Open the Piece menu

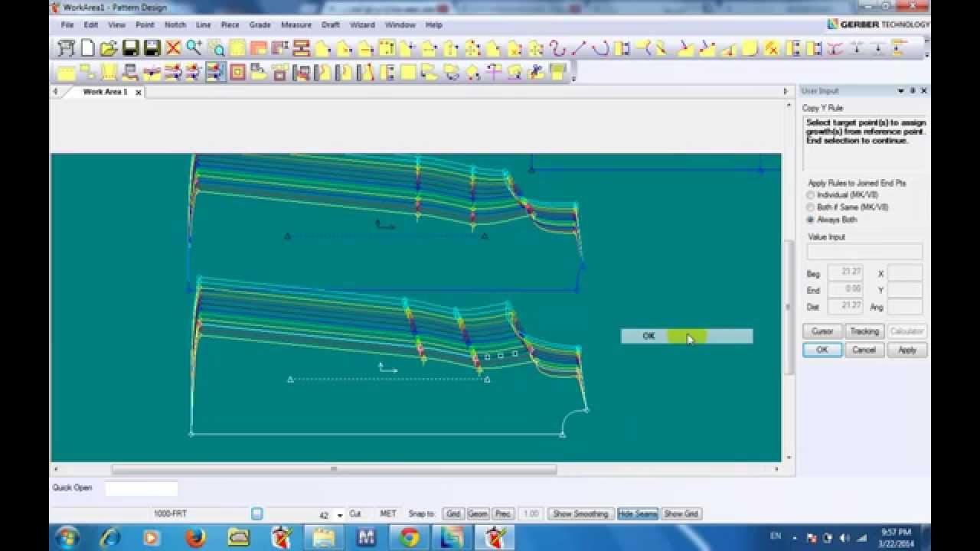[230, 24]
